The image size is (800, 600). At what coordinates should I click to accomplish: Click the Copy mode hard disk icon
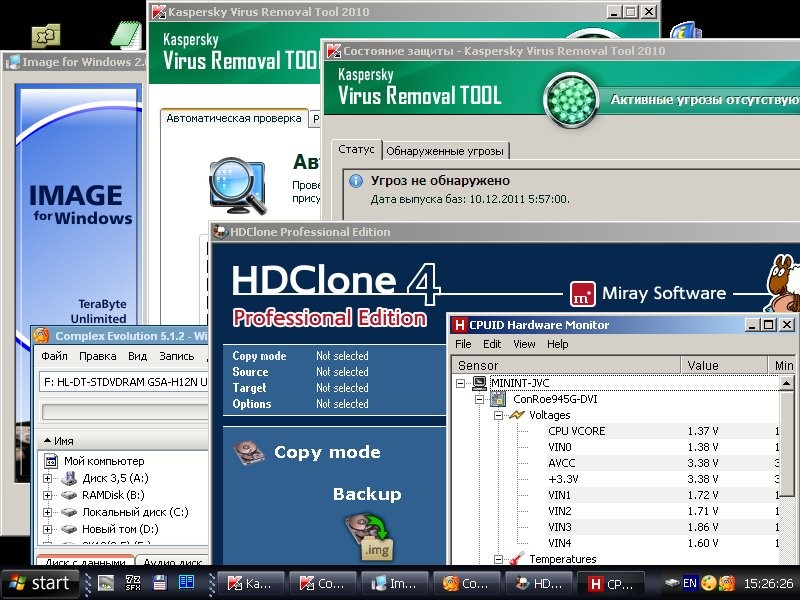point(248,453)
